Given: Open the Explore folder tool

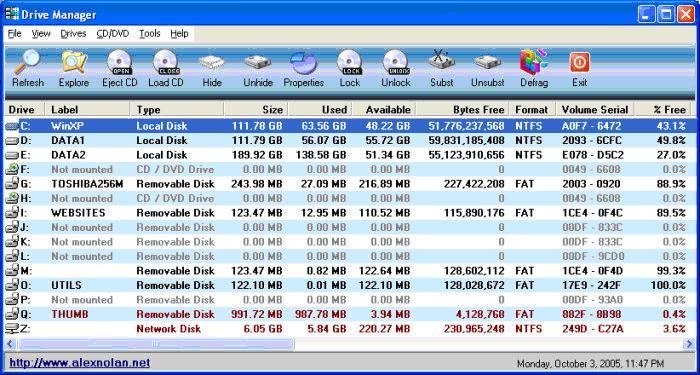Looking at the screenshot, I should 74,61.
